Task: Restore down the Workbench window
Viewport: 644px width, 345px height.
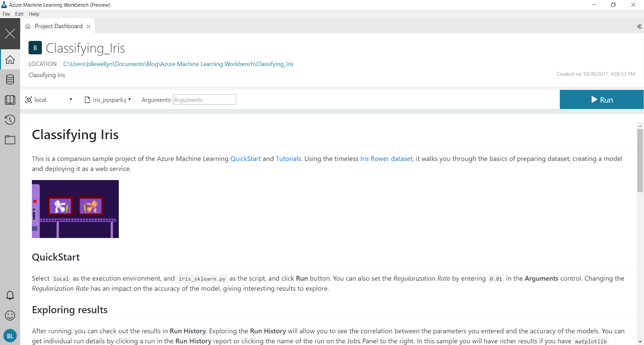Action: (613, 5)
